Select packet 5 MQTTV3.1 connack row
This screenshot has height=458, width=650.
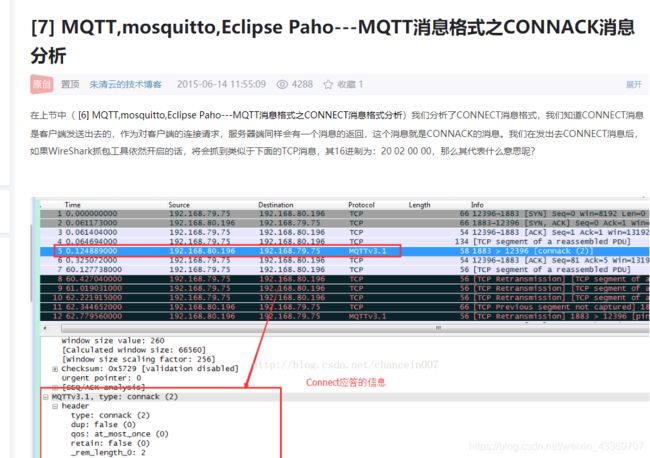pos(344,251)
